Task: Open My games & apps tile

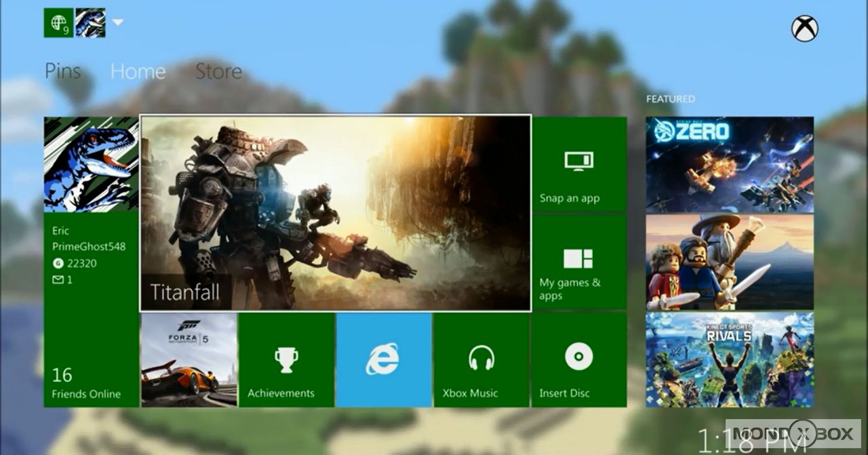Action: coord(578,262)
